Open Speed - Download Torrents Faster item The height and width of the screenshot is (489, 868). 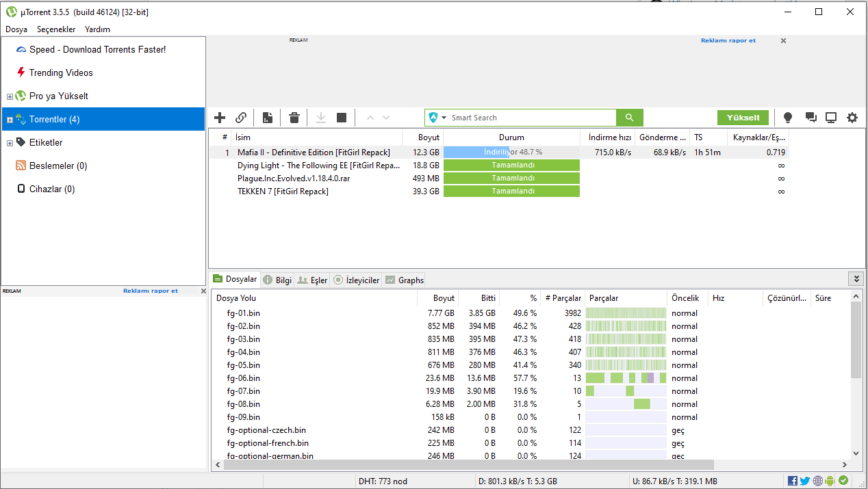pyautogui.click(x=97, y=49)
